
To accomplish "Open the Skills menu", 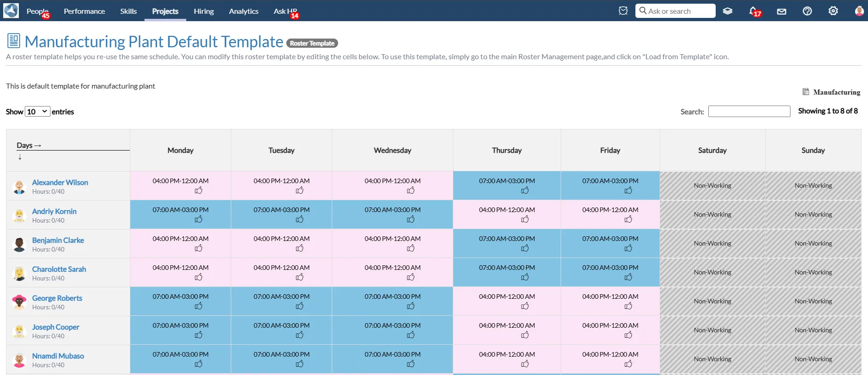I will (x=128, y=11).
